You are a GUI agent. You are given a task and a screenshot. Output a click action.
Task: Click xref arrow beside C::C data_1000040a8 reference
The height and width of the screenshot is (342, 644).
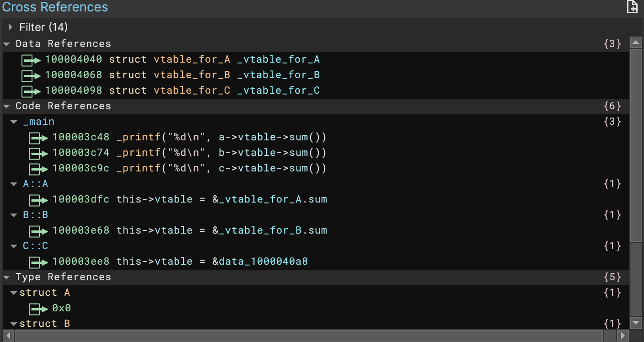(38, 262)
